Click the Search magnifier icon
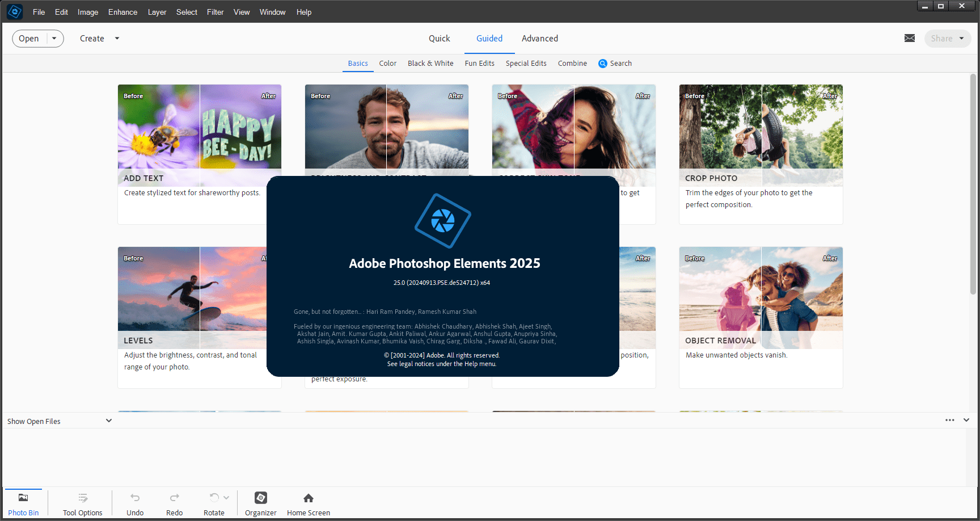980x521 pixels. click(x=603, y=64)
